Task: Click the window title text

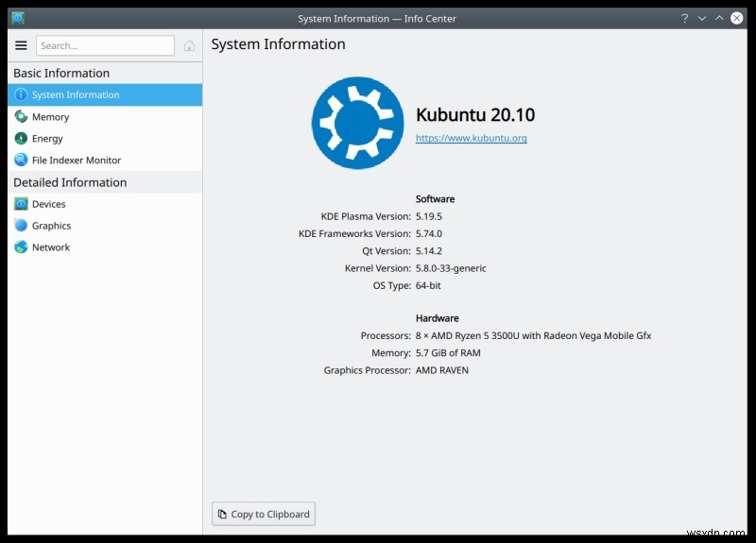Action: point(376,19)
